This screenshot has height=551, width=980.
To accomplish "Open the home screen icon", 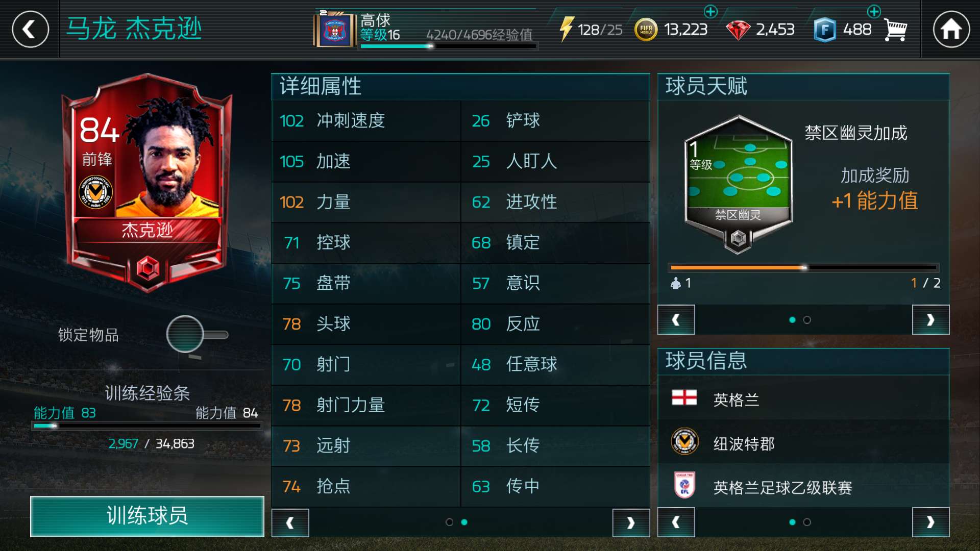I will [x=951, y=29].
